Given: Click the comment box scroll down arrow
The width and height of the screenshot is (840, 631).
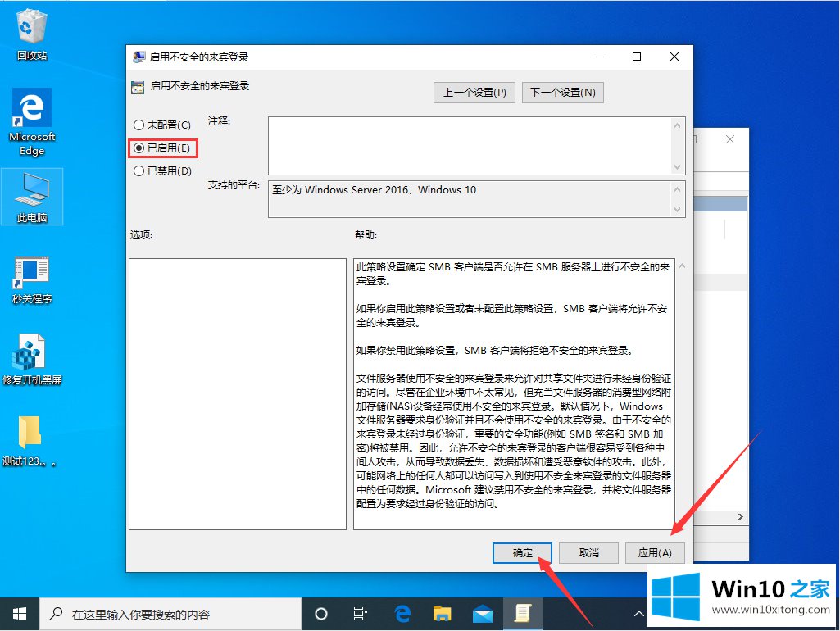Looking at the screenshot, I should [x=677, y=167].
